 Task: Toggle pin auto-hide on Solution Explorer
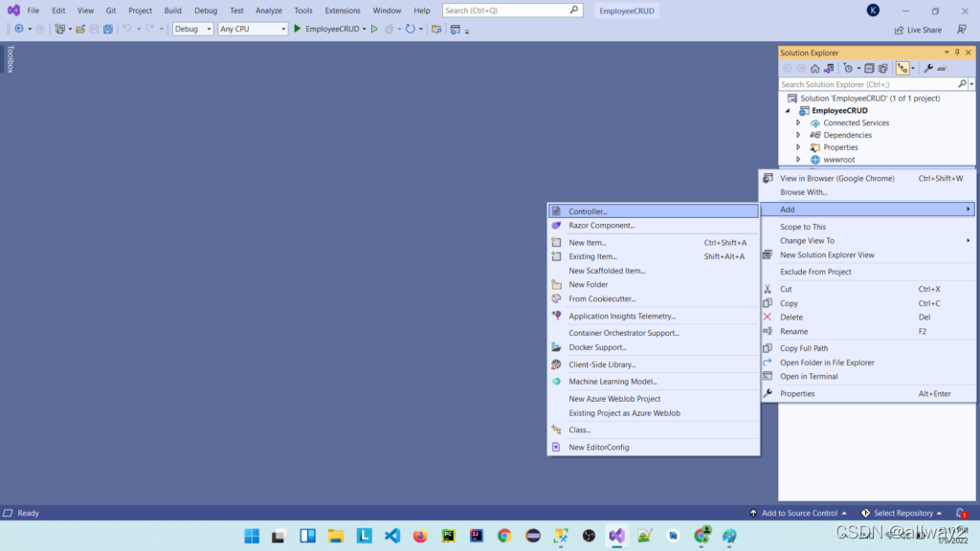(956, 53)
